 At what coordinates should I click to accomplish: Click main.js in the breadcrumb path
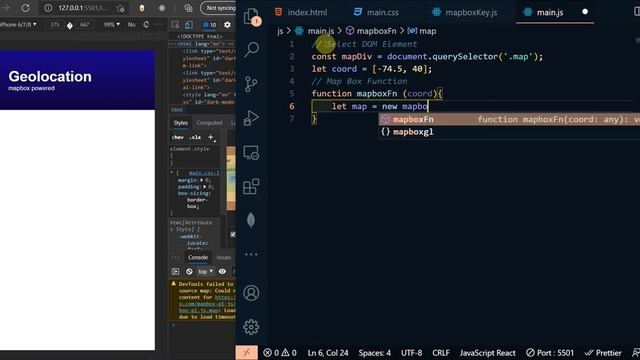tap(321, 31)
